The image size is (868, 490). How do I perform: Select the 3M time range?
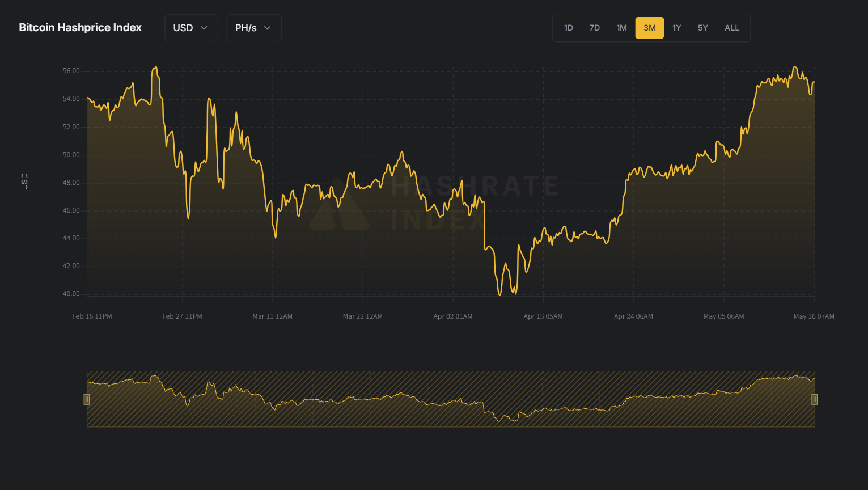650,28
